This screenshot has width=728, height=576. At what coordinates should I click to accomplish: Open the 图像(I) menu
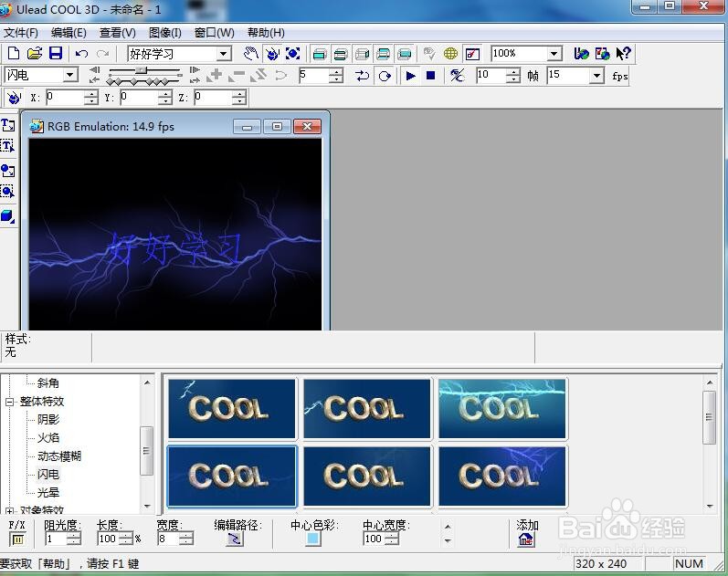[x=164, y=33]
